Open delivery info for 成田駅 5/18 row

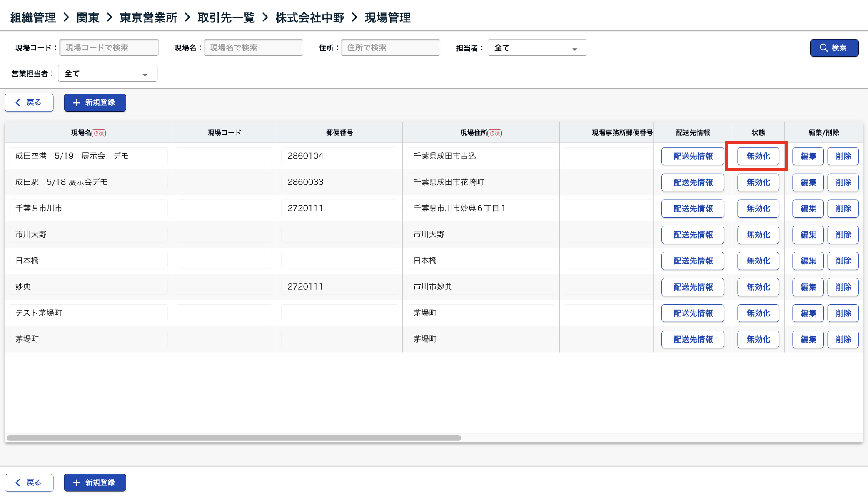693,182
